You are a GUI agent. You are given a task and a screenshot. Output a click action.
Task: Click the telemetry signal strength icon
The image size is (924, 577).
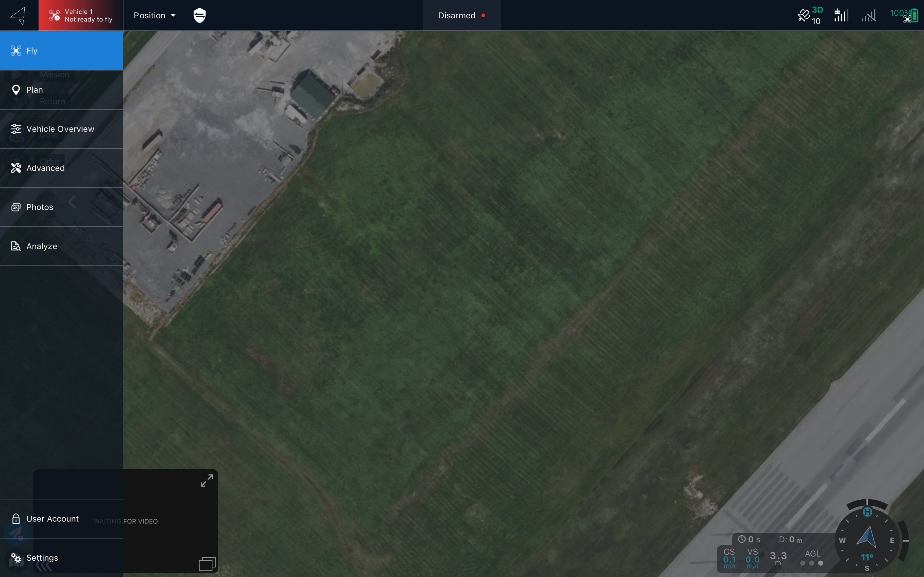click(x=868, y=16)
